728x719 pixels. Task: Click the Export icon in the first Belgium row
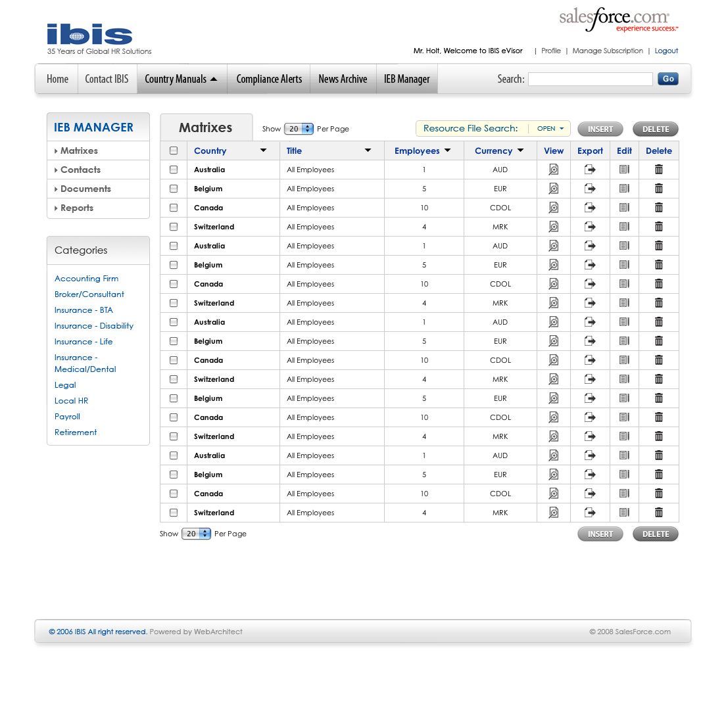click(x=590, y=189)
